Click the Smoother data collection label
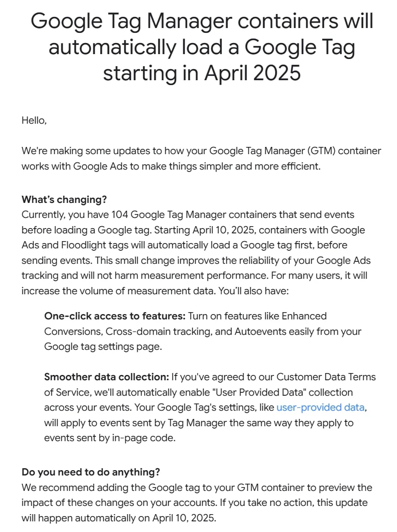The height and width of the screenshot is (532, 397). (x=107, y=377)
